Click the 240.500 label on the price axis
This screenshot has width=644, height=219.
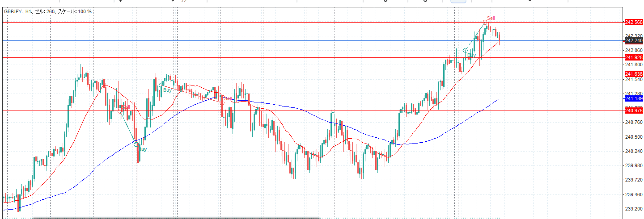pyautogui.click(x=633, y=137)
